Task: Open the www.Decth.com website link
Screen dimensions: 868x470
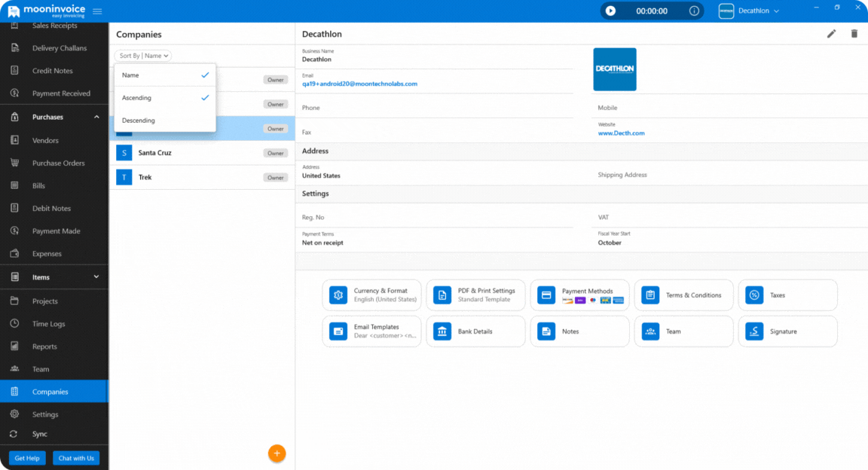Action: pyautogui.click(x=621, y=133)
